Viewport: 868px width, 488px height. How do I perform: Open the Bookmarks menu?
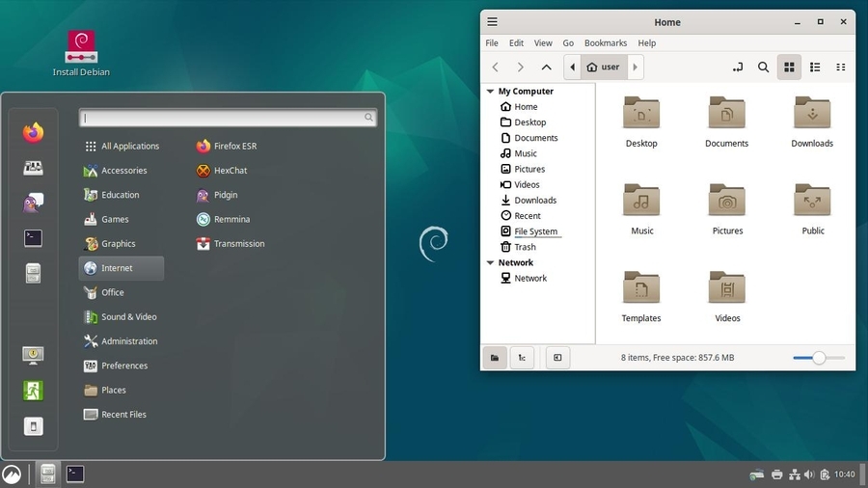[x=606, y=43]
